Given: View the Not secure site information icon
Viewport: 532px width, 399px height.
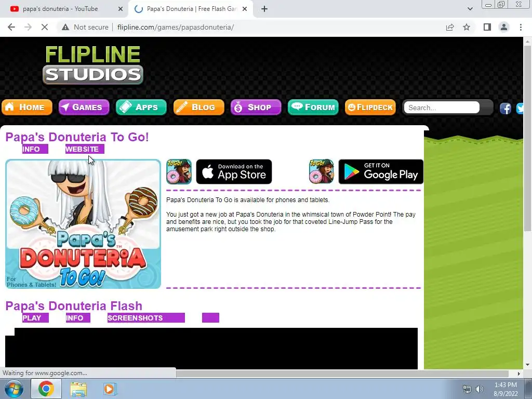Looking at the screenshot, I should click(65, 27).
